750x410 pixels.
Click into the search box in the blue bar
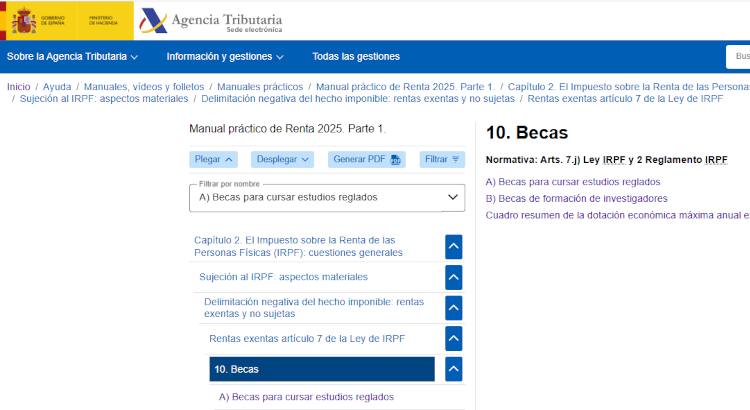pyautogui.click(x=738, y=56)
